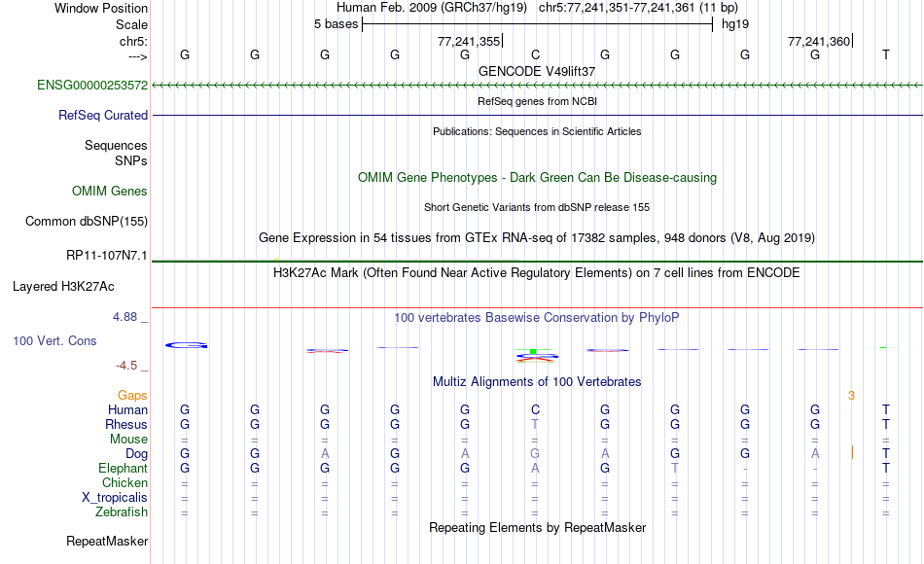Click the large blue G PhyloP logo
Screen dimensions: 924x564
(x=186, y=345)
